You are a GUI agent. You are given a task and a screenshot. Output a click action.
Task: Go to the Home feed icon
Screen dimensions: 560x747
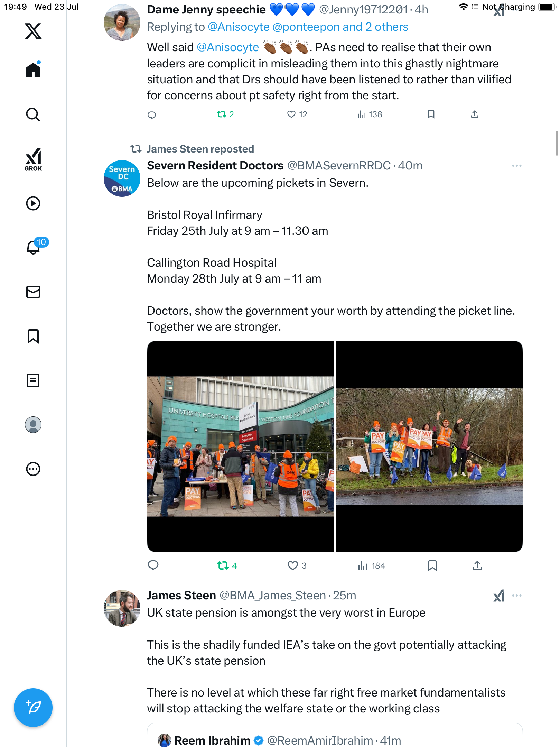33,69
